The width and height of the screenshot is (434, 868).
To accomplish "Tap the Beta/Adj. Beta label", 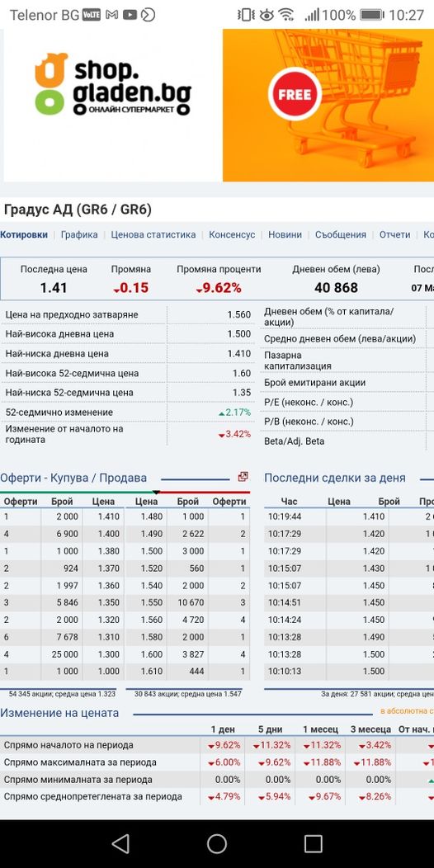I will point(295,441).
